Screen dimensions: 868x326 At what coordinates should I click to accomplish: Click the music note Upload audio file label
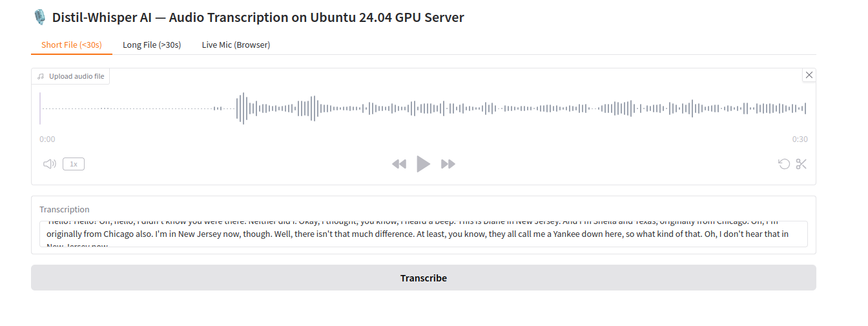coord(71,76)
